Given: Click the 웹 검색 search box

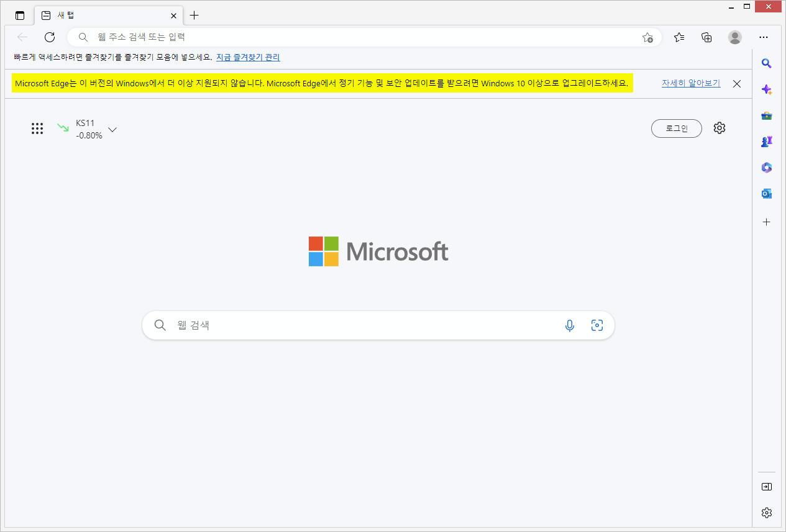Looking at the screenshot, I should [378, 325].
